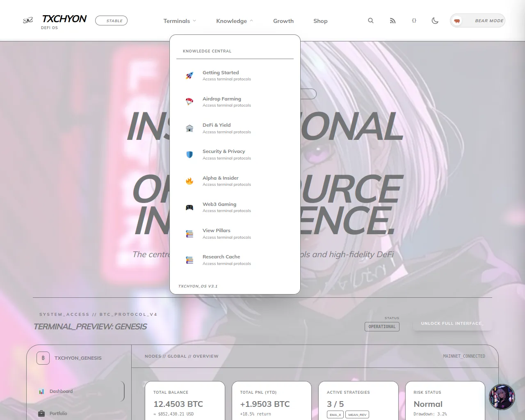
Task: Collapse the Knowledge dropdown menu
Action: (x=235, y=21)
